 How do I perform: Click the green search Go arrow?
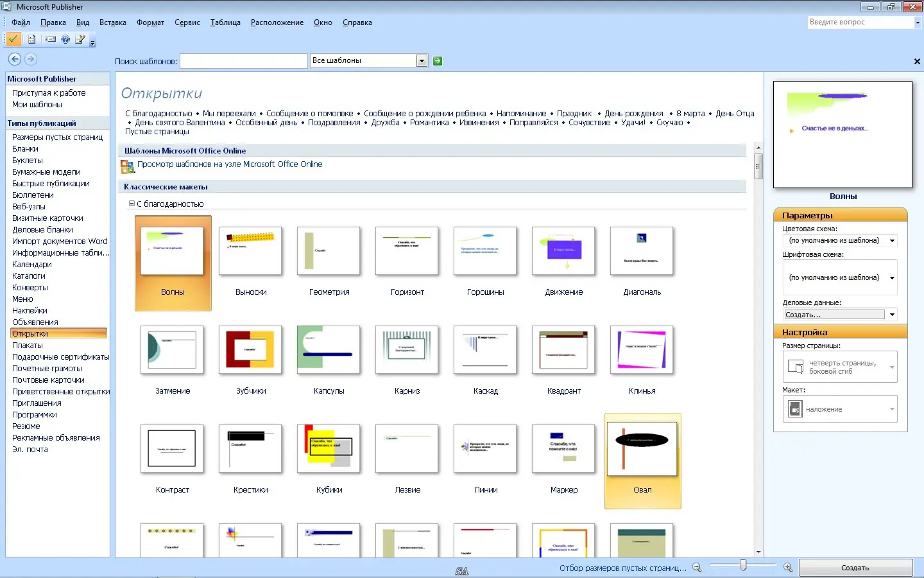[x=438, y=61]
